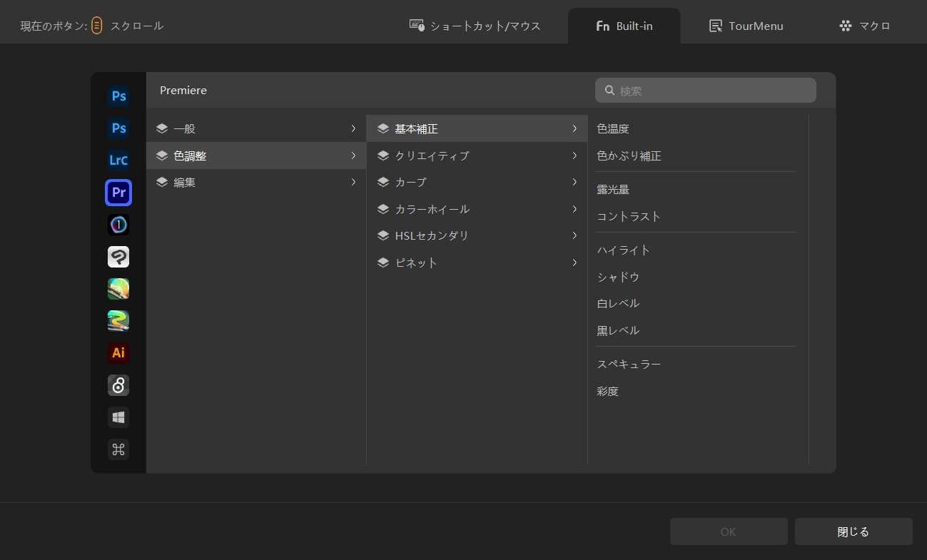927x560 pixels.
Task: Expand the HSLセカンダリ submenu
Action: (x=476, y=236)
